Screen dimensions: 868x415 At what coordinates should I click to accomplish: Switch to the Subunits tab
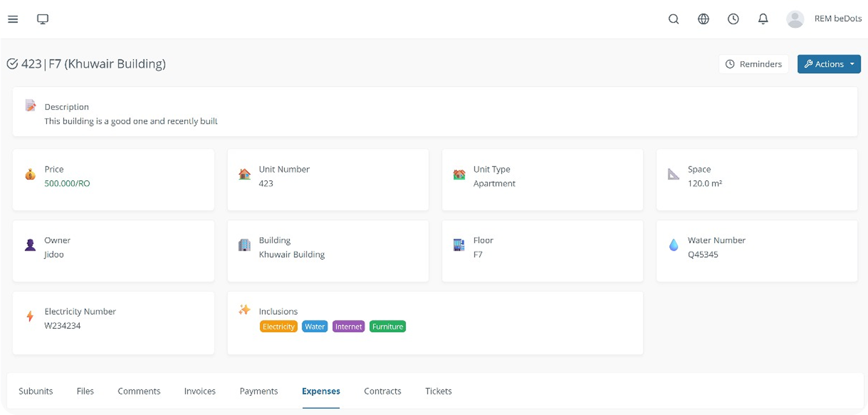point(36,391)
